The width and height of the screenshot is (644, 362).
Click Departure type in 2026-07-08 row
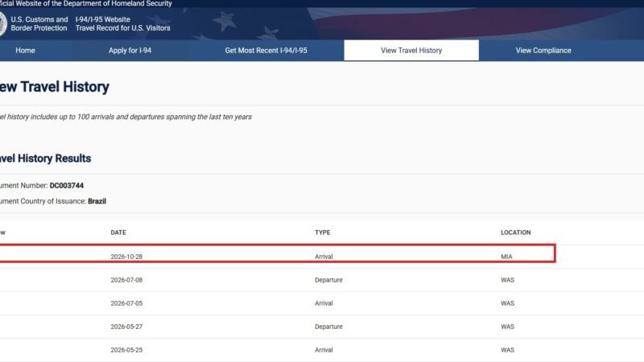coord(328,280)
